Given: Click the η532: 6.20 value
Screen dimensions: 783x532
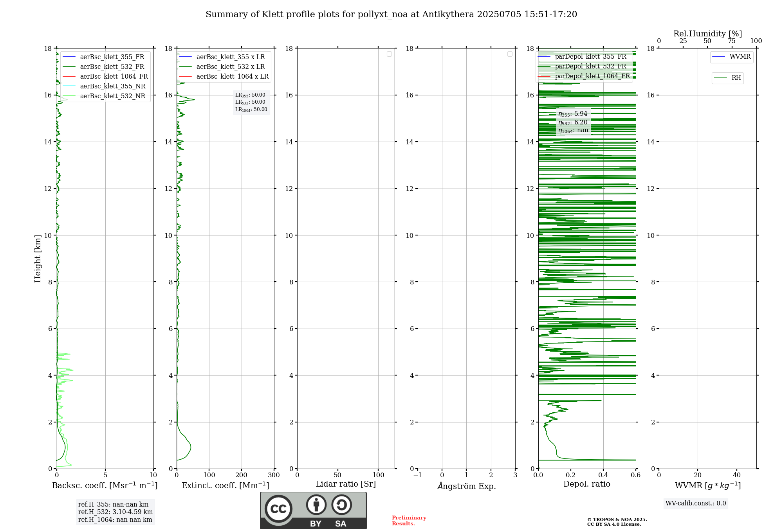Looking at the screenshot, I should 573,122.
